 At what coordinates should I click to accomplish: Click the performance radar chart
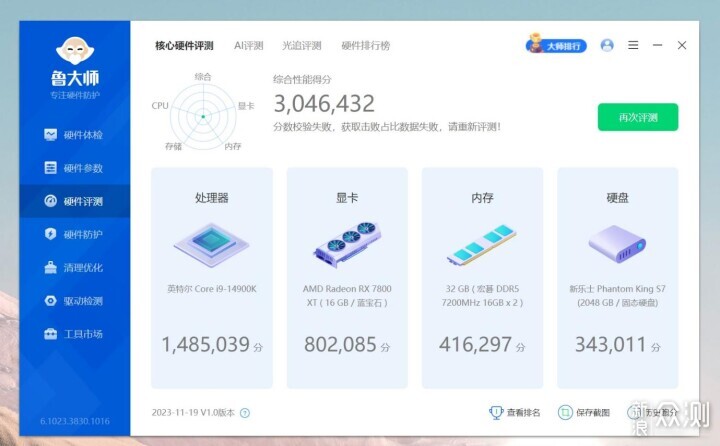(x=203, y=117)
